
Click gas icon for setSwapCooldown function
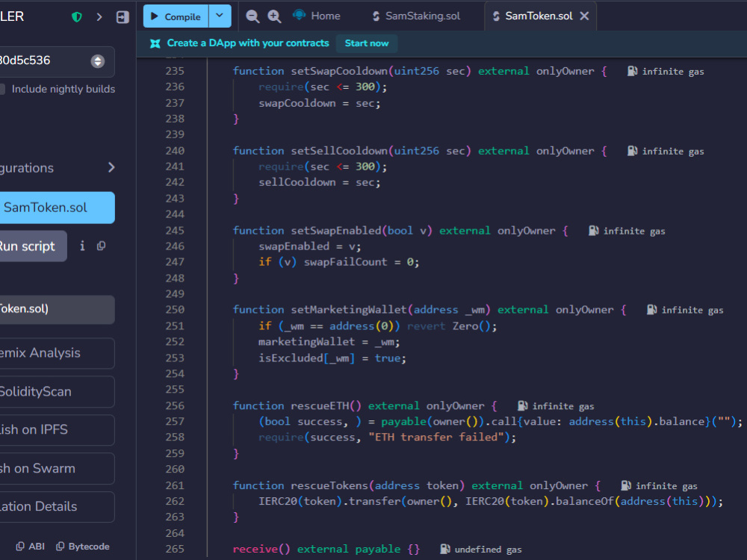(632, 72)
